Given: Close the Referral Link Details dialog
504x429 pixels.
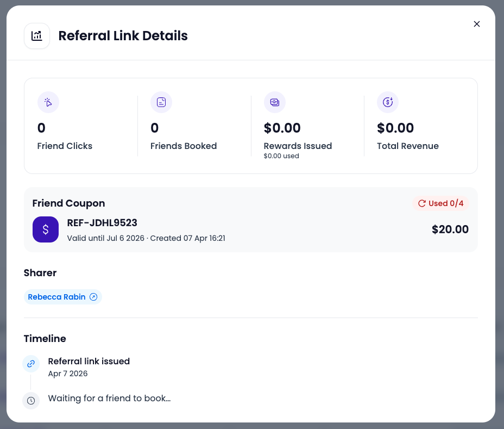Looking at the screenshot, I should click(477, 24).
